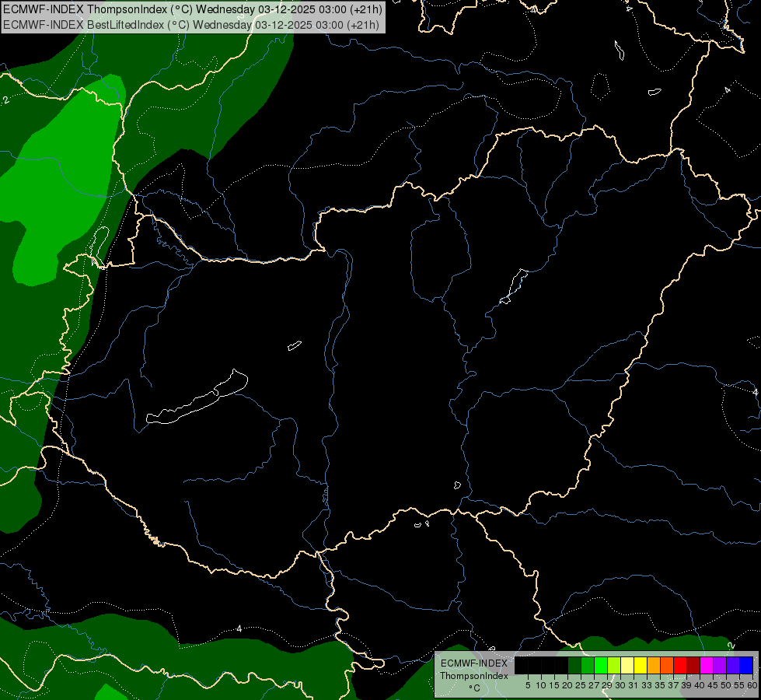Click the contour label '4' near the bottom center
Image resolution: width=761 pixels, height=700 pixels.
(x=239, y=628)
